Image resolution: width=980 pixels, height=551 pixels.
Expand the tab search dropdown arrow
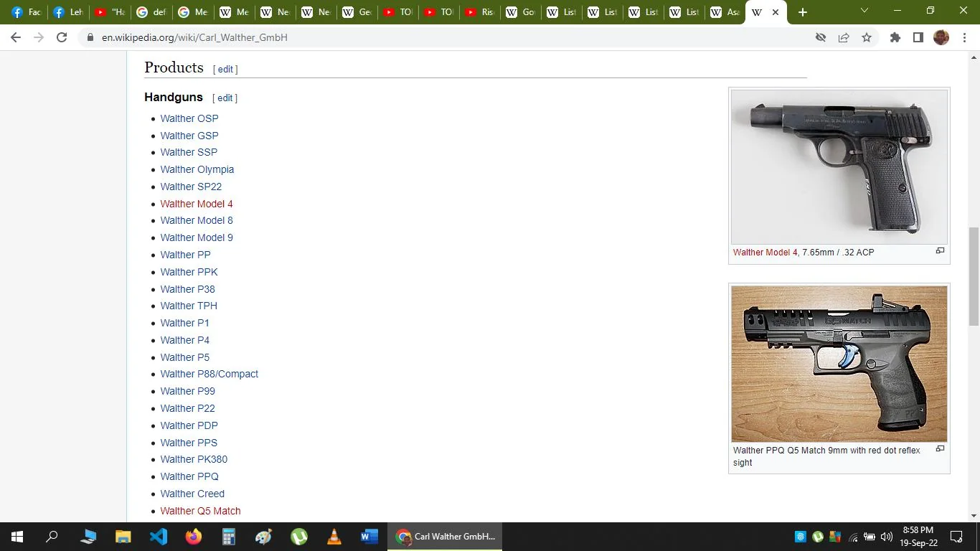[x=864, y=11]
